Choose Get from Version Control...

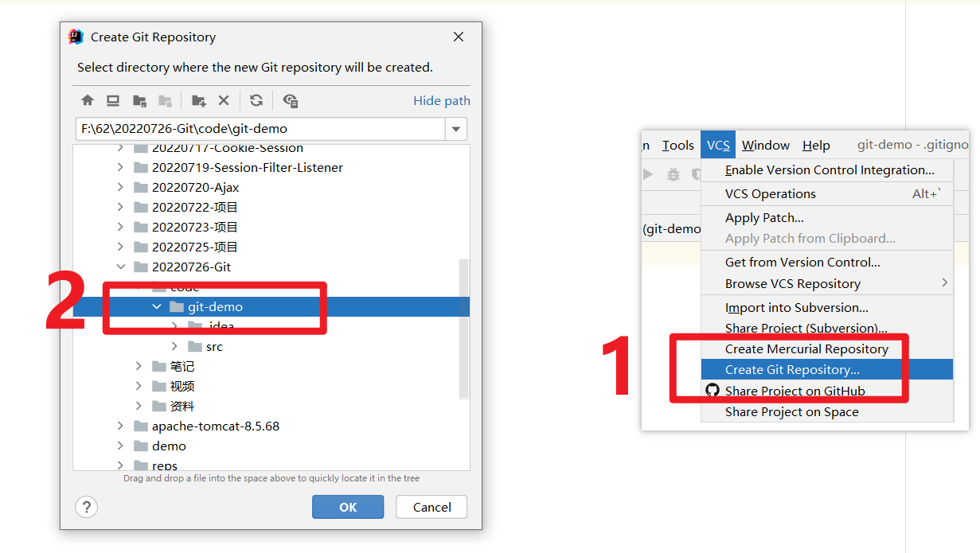coord(827,262)
